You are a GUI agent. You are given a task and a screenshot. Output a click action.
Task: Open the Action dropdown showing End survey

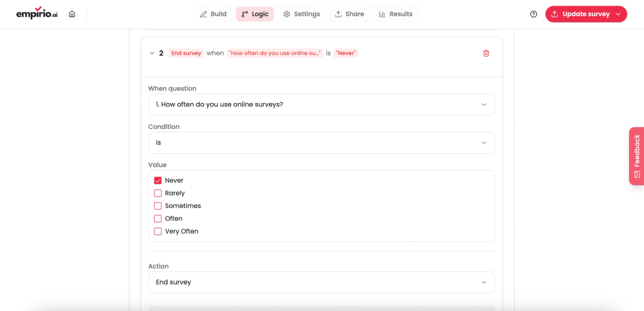(321, 282)
